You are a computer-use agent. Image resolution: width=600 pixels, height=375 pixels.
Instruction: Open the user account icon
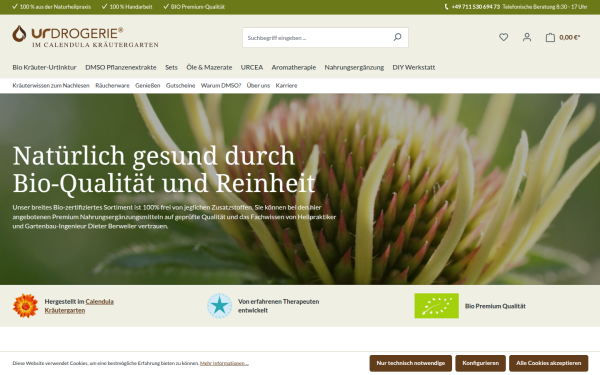pos(527,37)
